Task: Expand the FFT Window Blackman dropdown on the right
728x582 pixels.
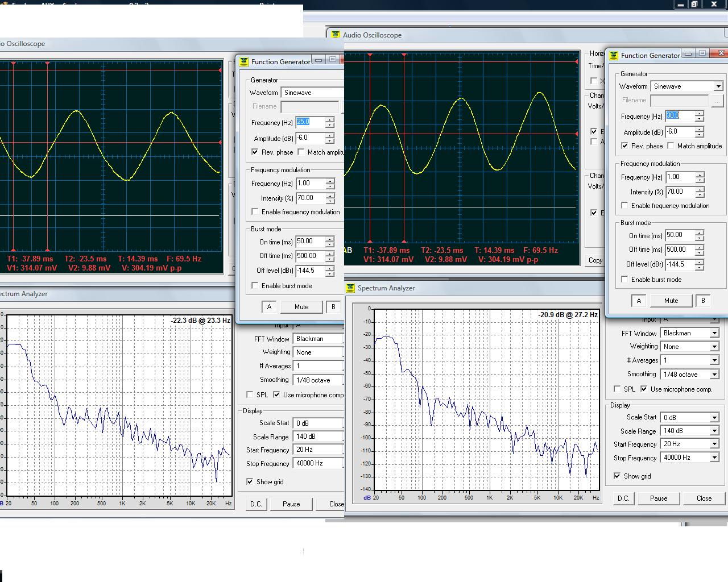Action: tap(714, 333)
